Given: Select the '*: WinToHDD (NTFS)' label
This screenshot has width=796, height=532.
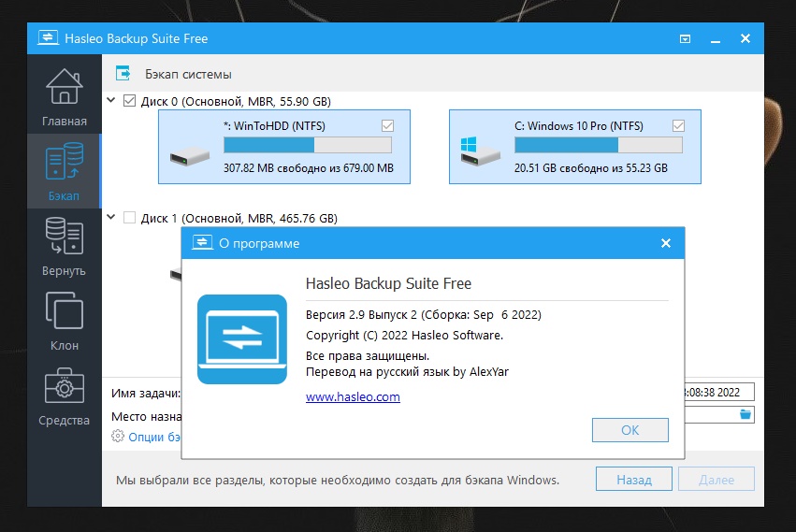Looking at the screenshot, I should 274,126.
